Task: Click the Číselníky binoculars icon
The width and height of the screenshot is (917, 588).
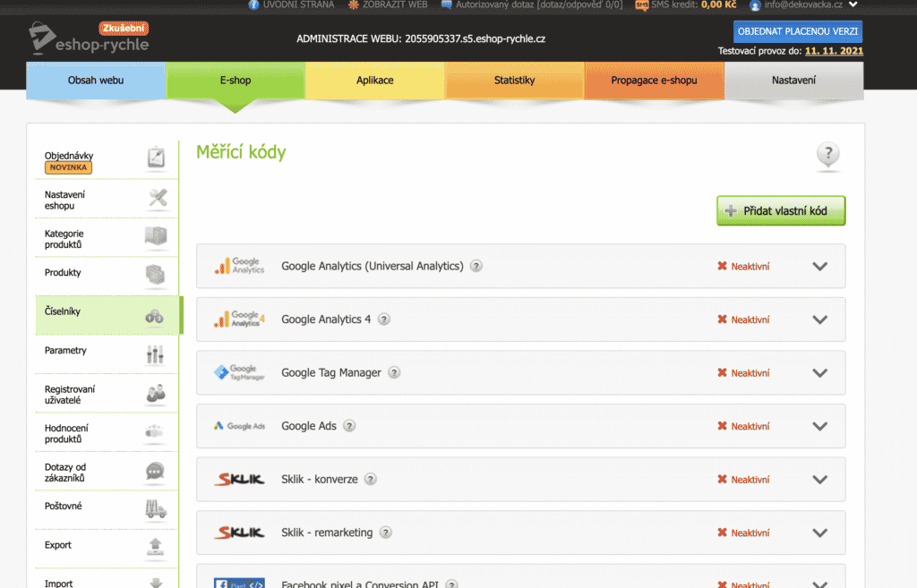Action: tap(154, 317)
